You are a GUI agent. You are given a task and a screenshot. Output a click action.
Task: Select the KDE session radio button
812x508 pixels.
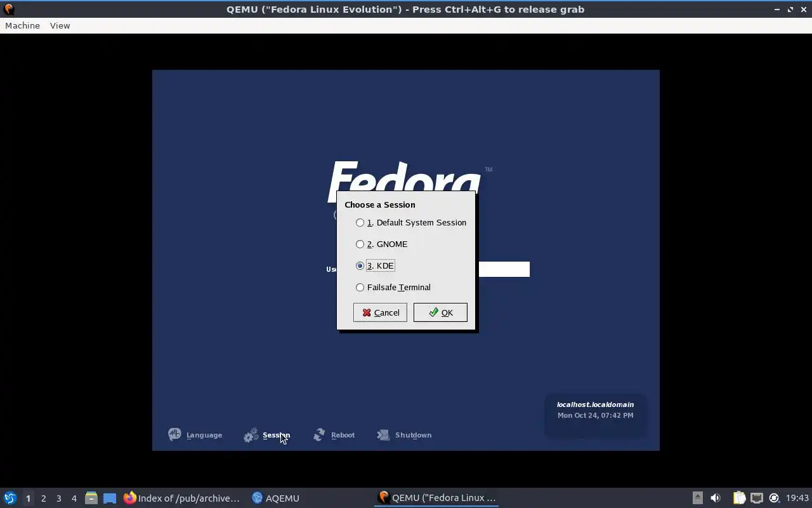(360, 265)
